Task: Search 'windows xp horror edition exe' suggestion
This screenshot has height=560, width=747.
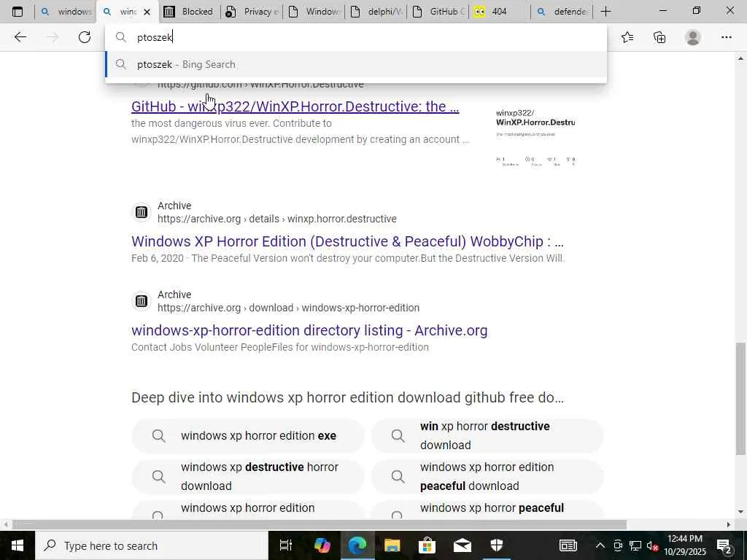Action: 248,436
